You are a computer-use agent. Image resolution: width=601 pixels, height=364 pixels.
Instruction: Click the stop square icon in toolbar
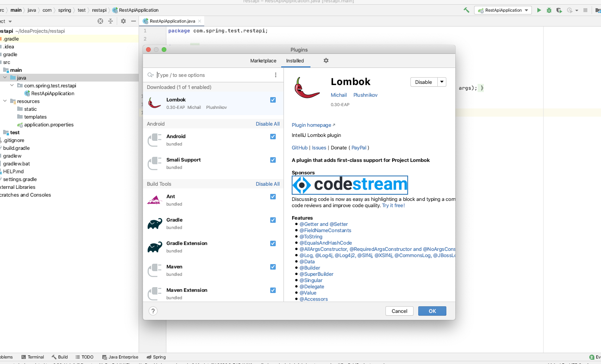(585, 10)
